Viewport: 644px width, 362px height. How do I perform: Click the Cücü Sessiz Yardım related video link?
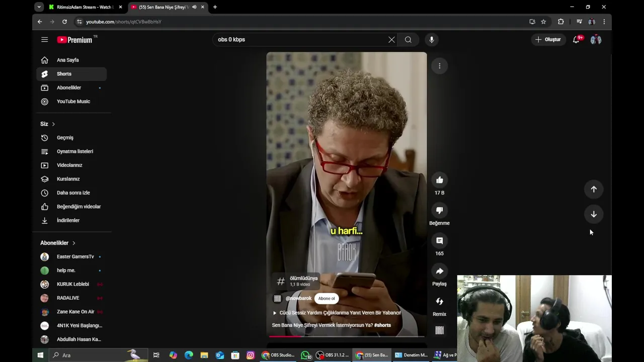[x=336, y=313]
